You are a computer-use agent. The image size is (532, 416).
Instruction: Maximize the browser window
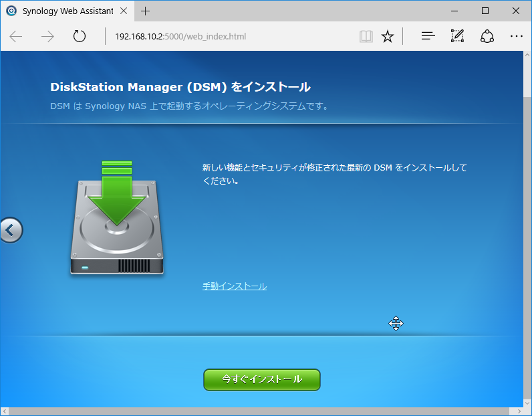[485, 11]
